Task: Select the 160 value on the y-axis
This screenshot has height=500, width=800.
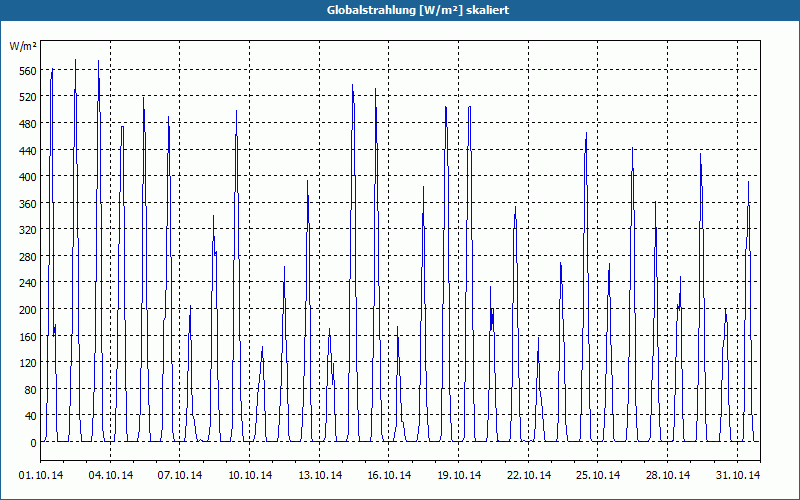Action: pyautogui.click(x=28, y=336)
